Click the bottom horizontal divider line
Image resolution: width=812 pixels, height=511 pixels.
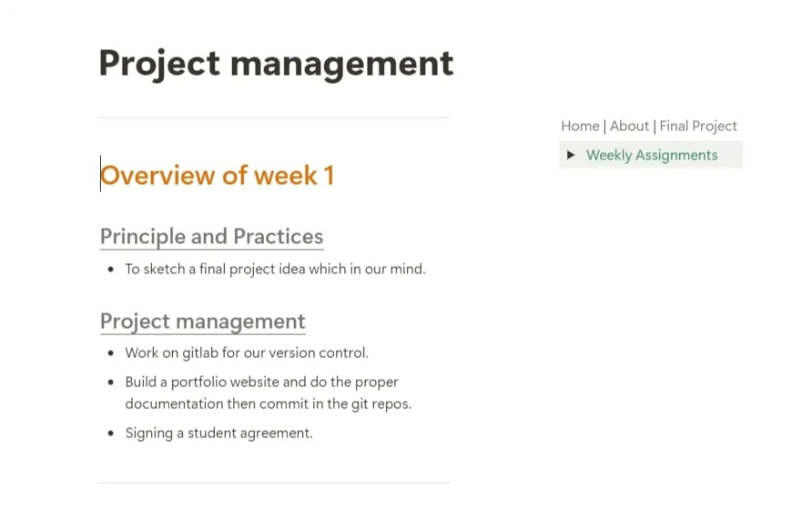tap(274, 483)
